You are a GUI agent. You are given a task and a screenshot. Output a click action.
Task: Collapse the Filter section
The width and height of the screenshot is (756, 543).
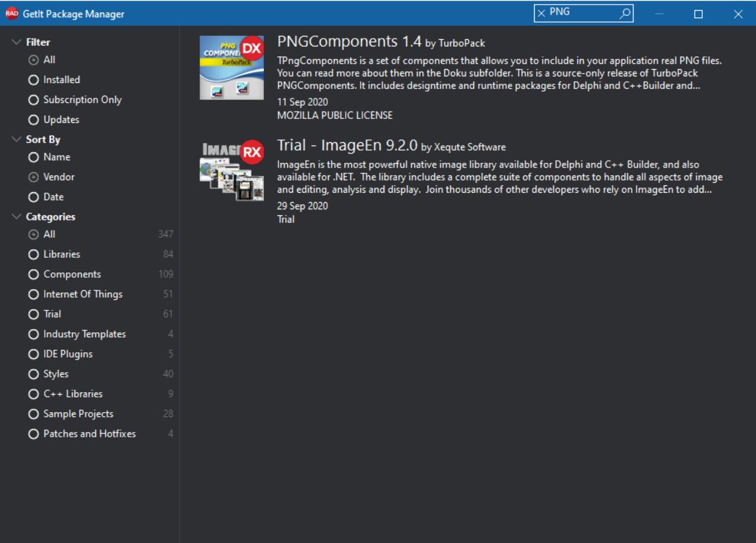pyautogui.click(x=17, y=42)
